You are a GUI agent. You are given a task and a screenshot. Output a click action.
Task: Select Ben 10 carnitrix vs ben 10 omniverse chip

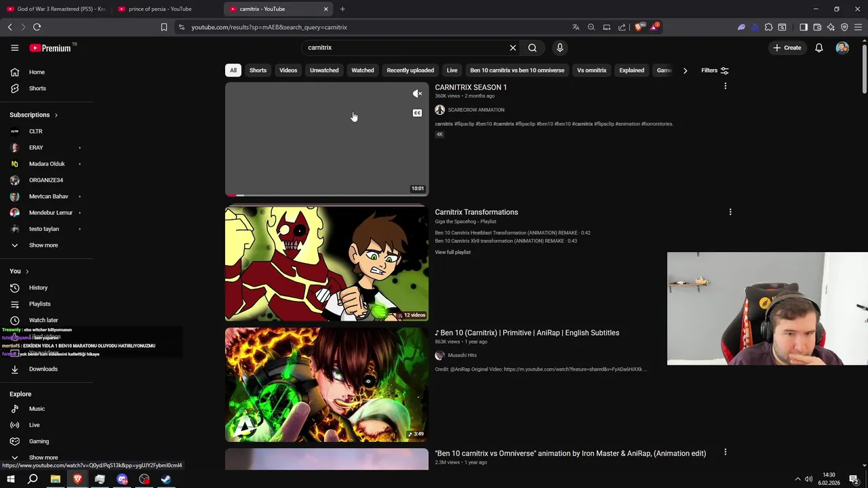(x=517, y=70)
